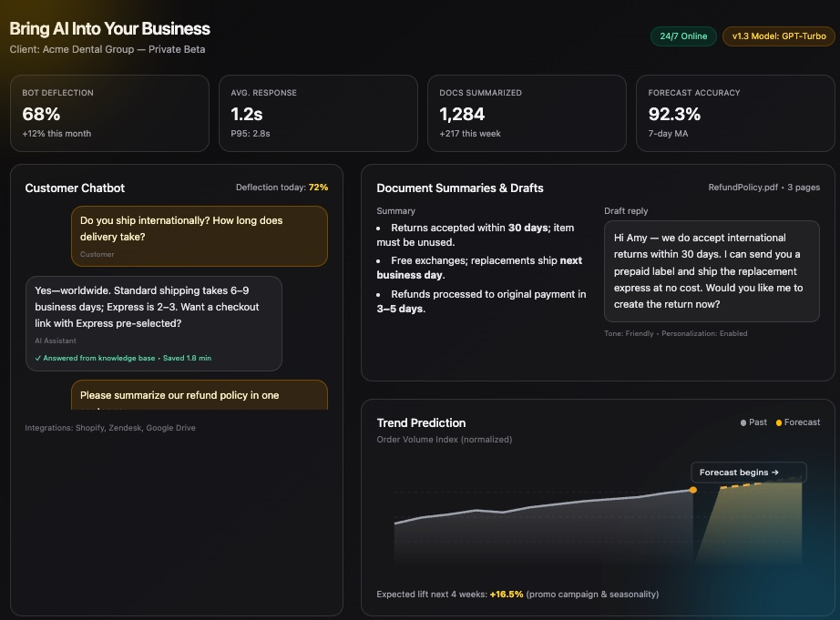Image resolution: width=840 pixels, height=620 pixels.
Task: Click the gray Past legend dot
Action: [744, 422]
